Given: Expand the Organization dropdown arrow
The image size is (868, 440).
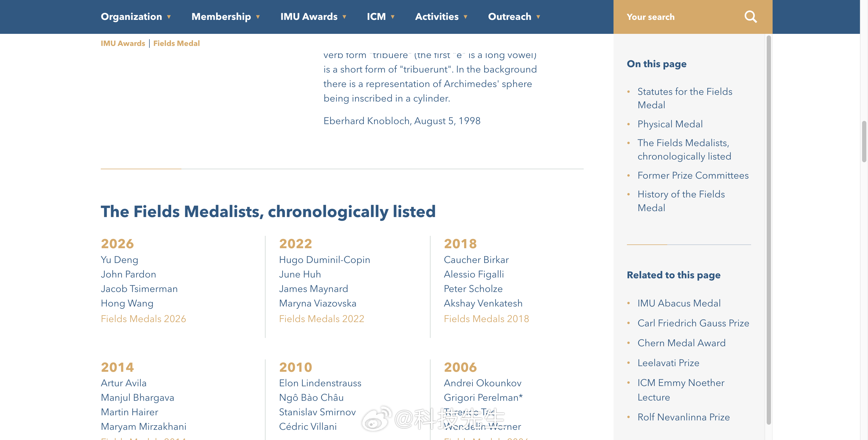Looking at the screenshot, I should point(169,17).
